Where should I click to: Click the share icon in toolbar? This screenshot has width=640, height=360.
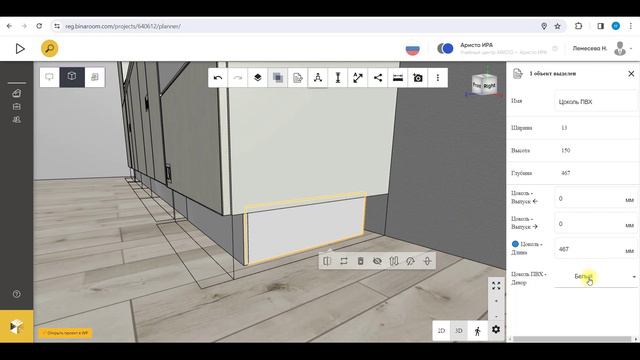[x=378, y=78]
